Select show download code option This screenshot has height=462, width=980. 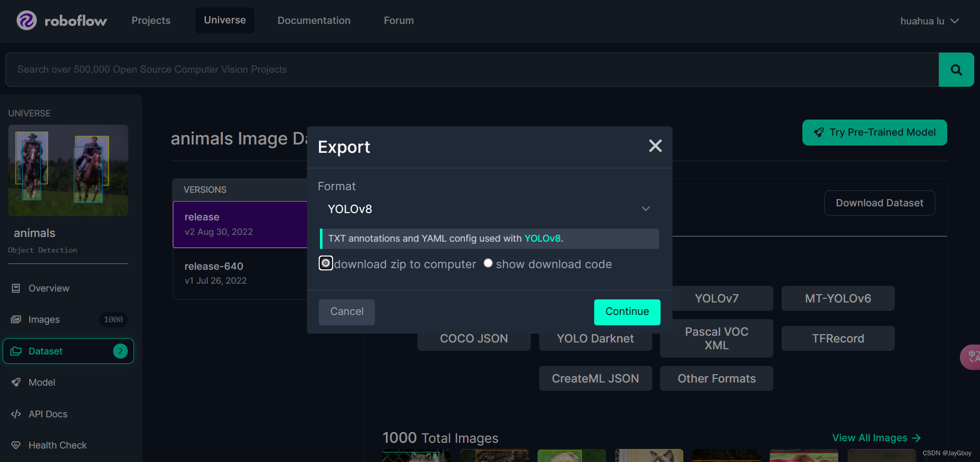tap(488, 263)
